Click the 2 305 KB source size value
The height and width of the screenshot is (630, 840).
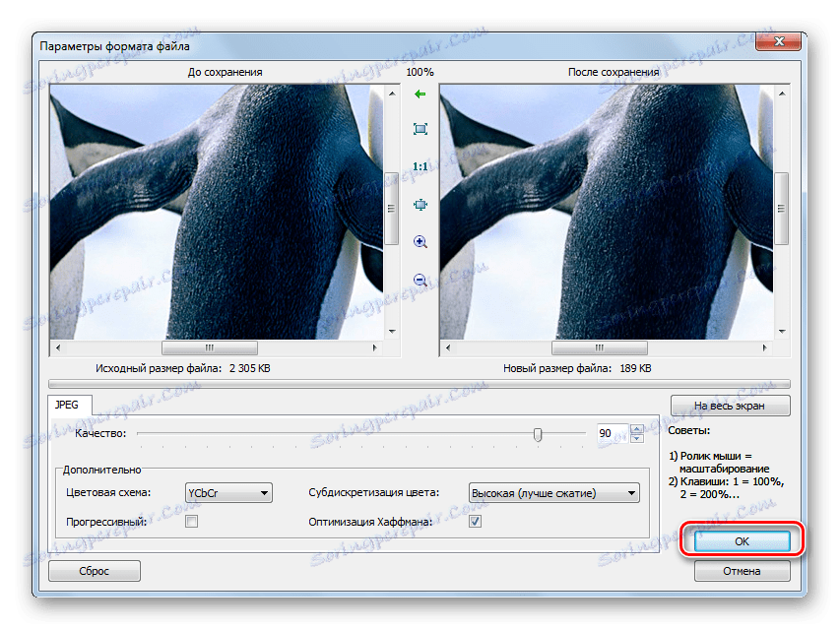250,368
